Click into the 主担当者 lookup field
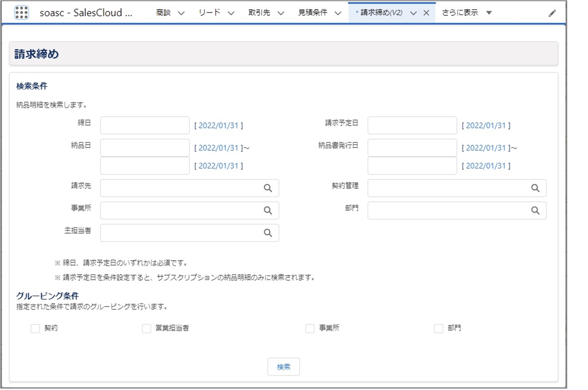This screenshot has height=390, width=588. 189,233
